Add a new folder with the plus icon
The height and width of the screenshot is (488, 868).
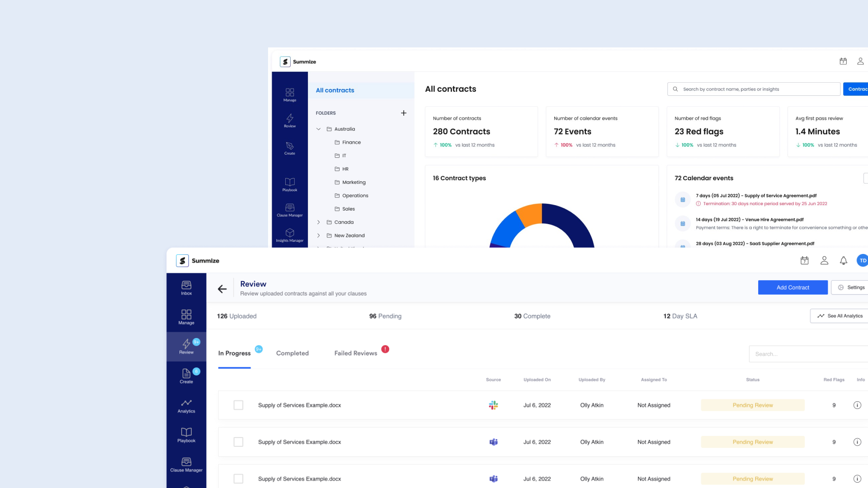pos(404,113)
